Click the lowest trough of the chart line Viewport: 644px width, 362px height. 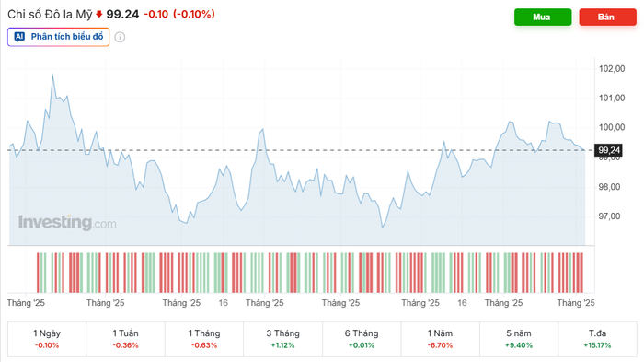tap(383, 228)
